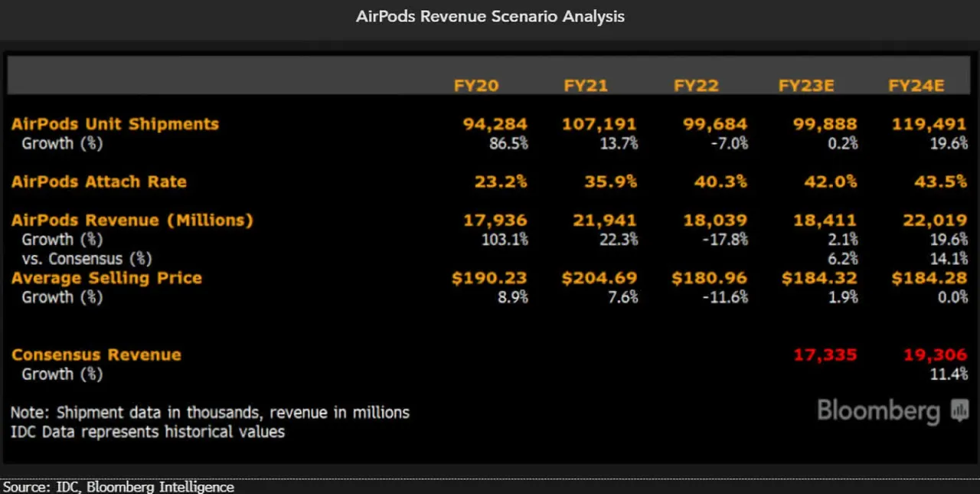Click the Source: IDC, Bloomberg Intelligence text

(x=118, y=486)
